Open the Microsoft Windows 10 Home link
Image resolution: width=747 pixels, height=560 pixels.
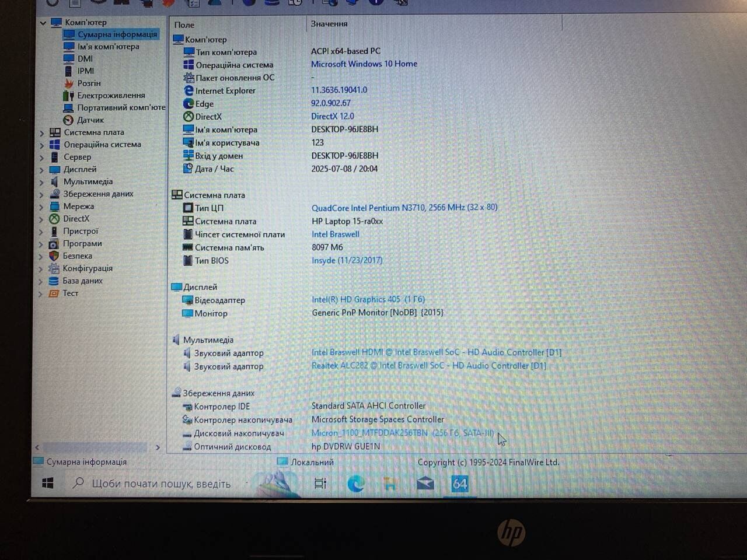tap(364, 64)
